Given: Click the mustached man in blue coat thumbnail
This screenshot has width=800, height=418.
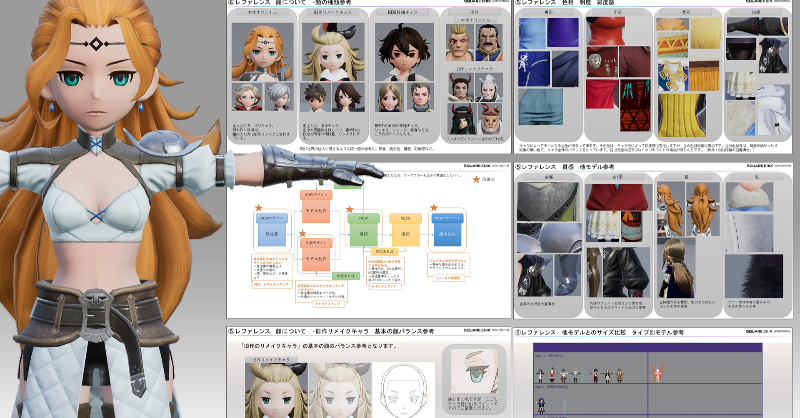Looking at the screenshot, I should coord(489,42).
